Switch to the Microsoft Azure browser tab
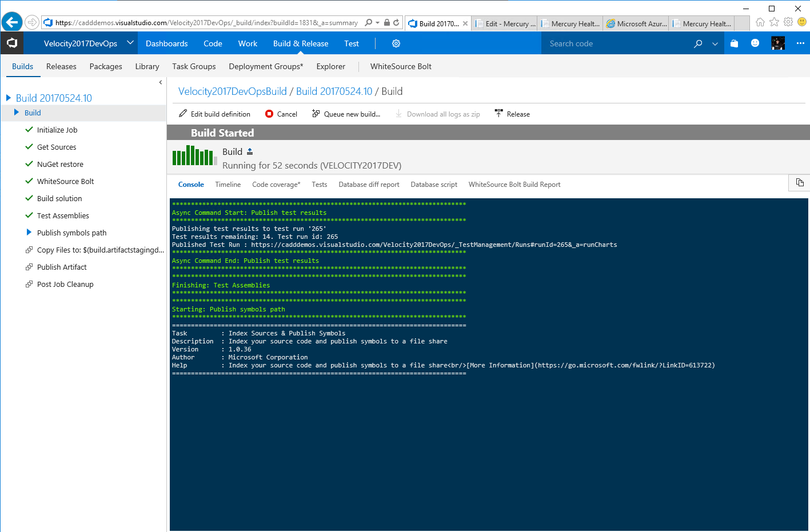Viewport: 810px width, 532px height. coord(636,23)
